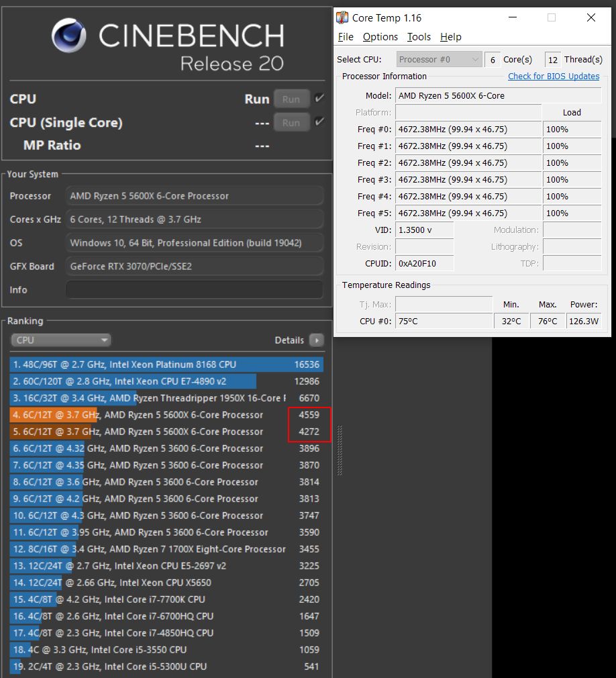This screenshot has height=678, width=616.
Task: Select ranking row 4 Ryzen 5 5600X
Action: click(x=166, y=415)
